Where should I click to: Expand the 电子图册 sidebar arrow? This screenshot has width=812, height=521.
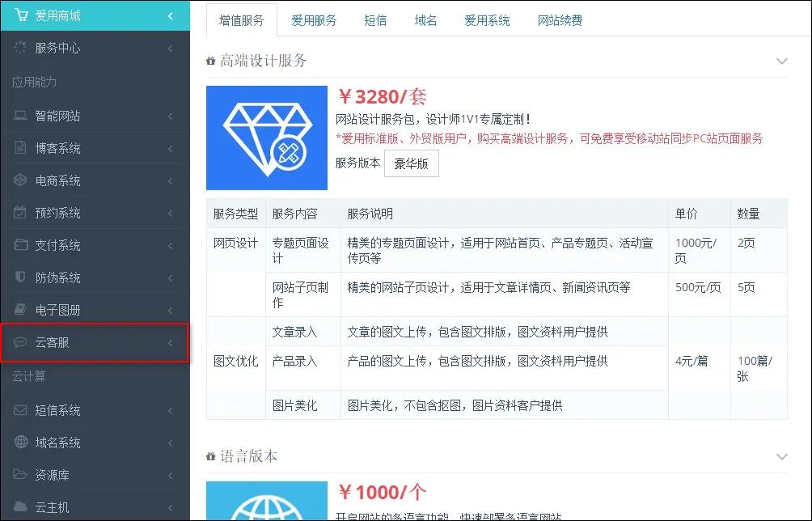coord(170,310)
